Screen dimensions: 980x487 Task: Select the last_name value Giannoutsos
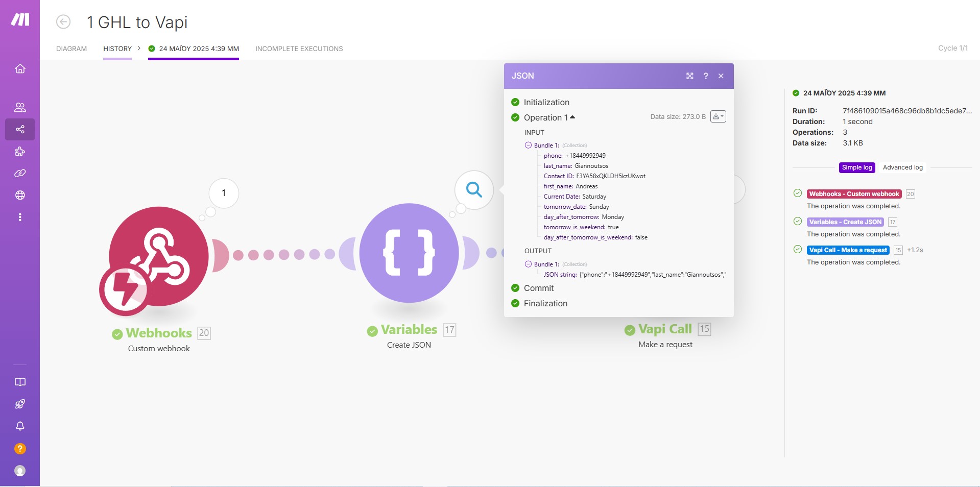[591, 166]
